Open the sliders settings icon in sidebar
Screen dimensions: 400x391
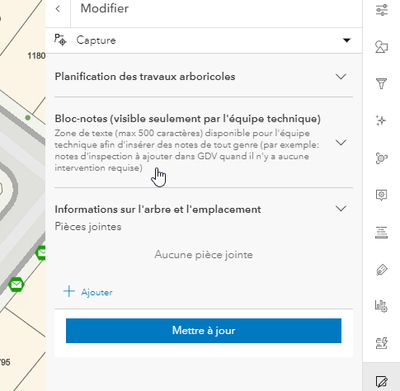[x=382, y=10]
